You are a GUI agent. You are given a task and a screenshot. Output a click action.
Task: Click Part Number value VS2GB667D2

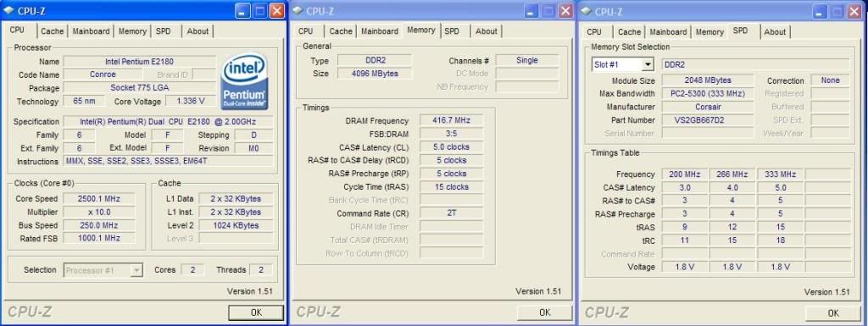708,120
